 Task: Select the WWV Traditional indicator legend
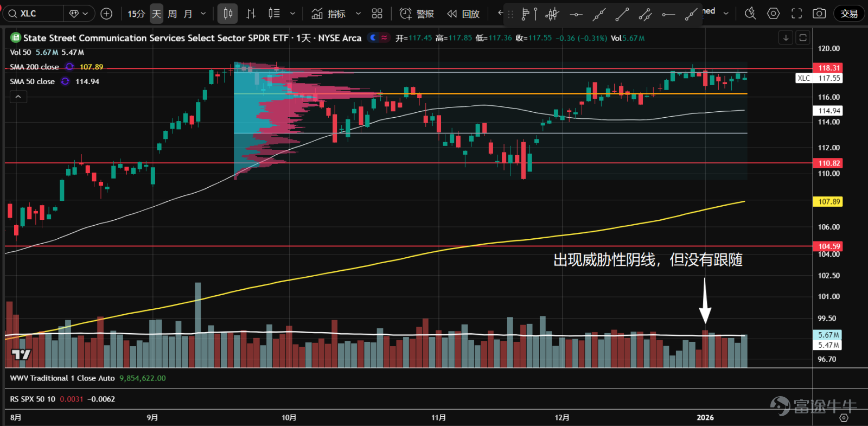(x=62, y=378)
